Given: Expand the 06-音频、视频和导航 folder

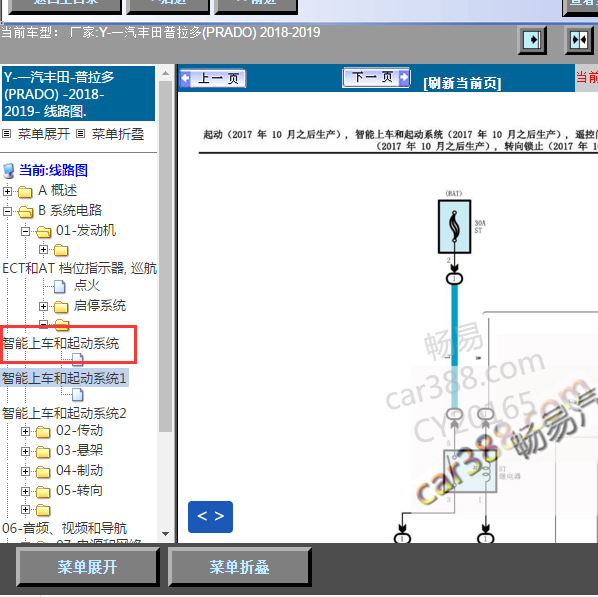Looking at the screenshot, I should [x=25, y=510].
